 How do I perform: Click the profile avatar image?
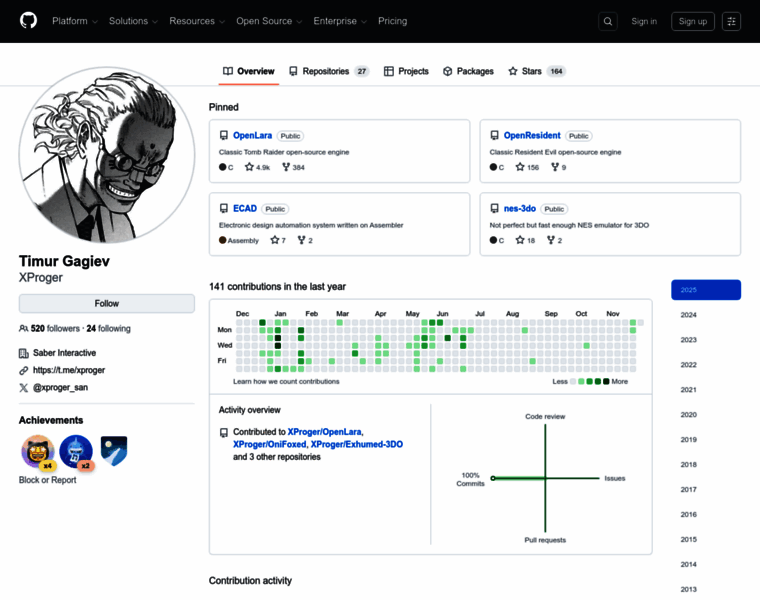(x=107, y=155)
